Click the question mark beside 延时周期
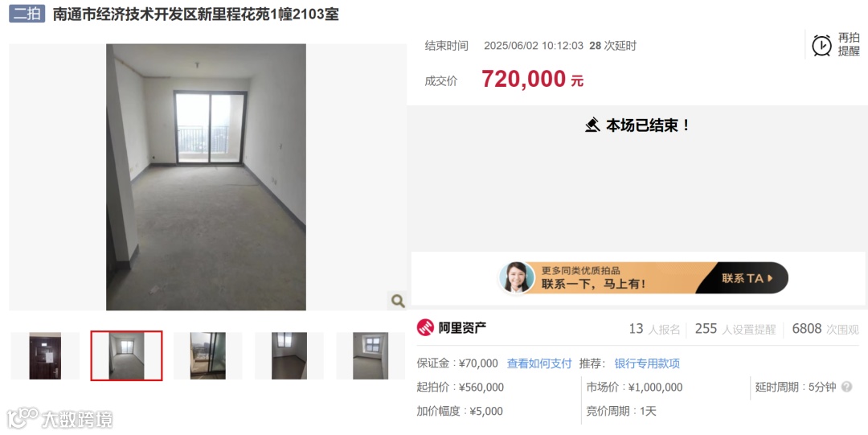Screen dimensions: 868x435 click(846, 387)
